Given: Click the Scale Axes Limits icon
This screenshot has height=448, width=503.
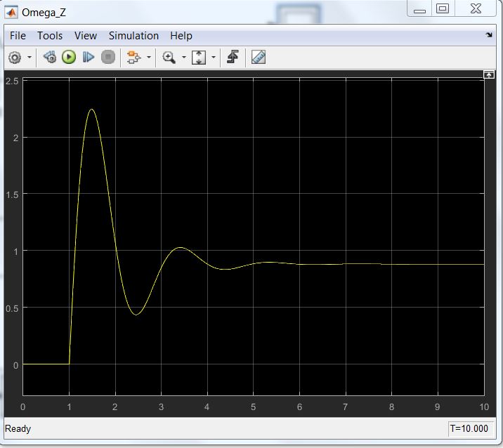Looking at the screenshot, I should (x=199, y=58).
